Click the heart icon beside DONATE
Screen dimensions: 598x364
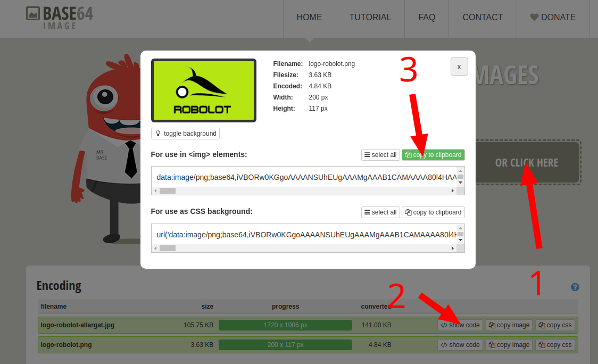click(x=534, y=17)
